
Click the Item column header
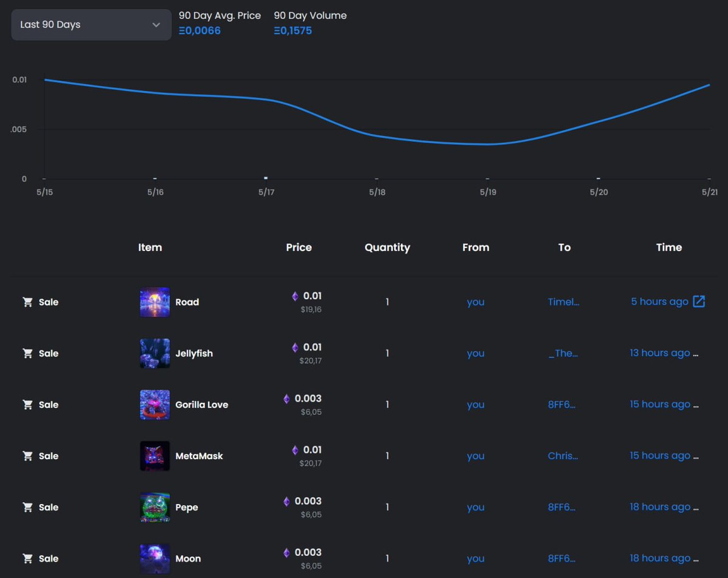point(150,247)
